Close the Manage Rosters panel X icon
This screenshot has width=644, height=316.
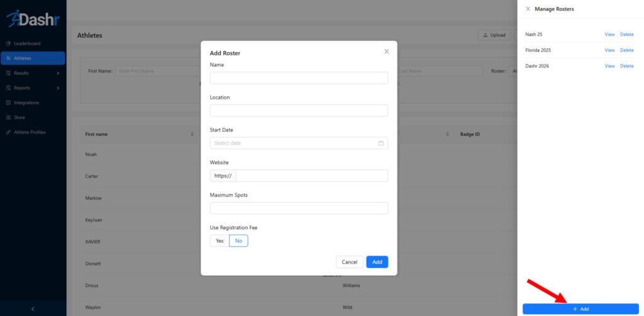[x=528, y=9]
